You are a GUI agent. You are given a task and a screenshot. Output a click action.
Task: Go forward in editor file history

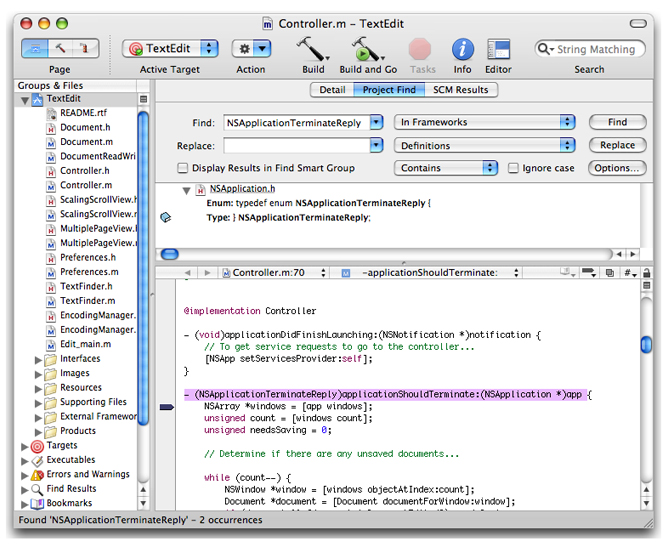[207, 273]
